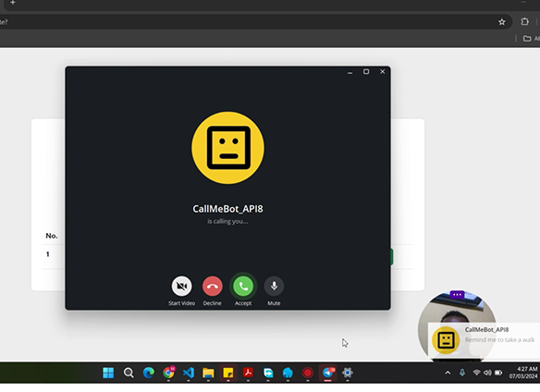
Task: Open the red record app in taskbar
Action: [308, 373]
